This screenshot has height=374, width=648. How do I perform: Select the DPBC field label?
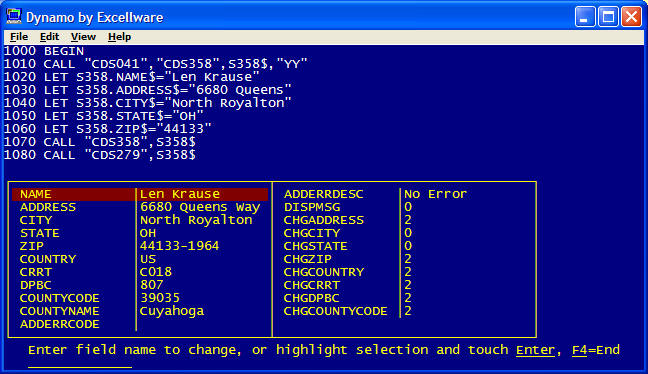click(x=36, y=285)
